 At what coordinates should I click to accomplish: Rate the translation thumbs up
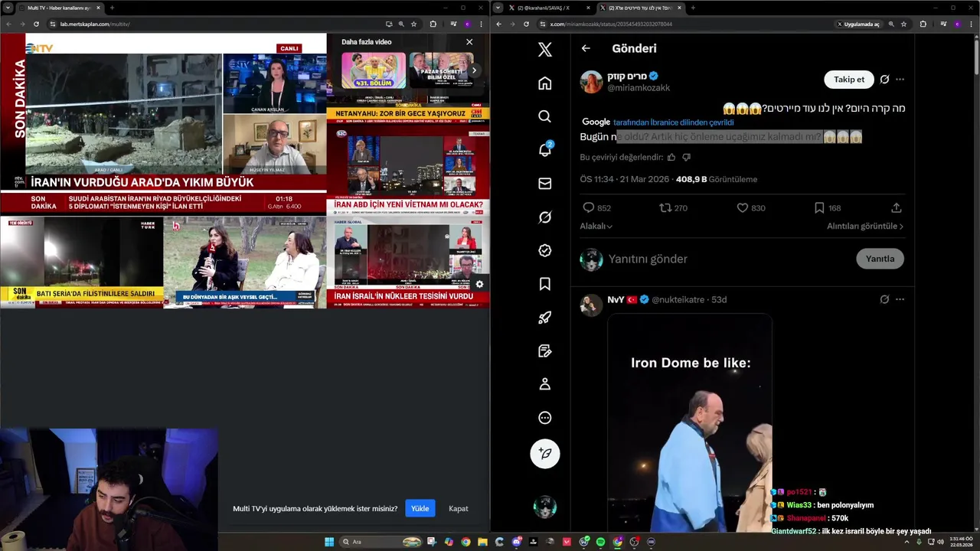click(671, 157)
